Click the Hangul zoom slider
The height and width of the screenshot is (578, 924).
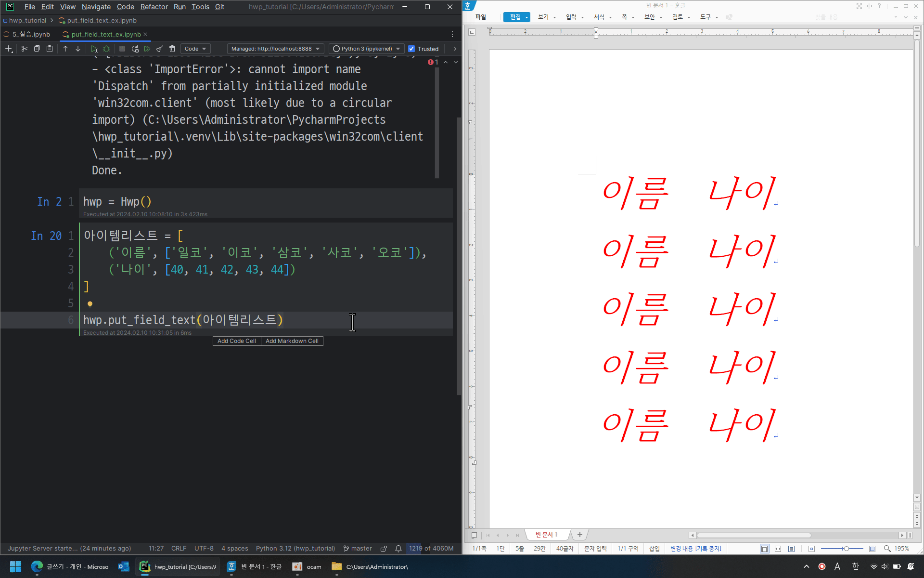point(846,549)
